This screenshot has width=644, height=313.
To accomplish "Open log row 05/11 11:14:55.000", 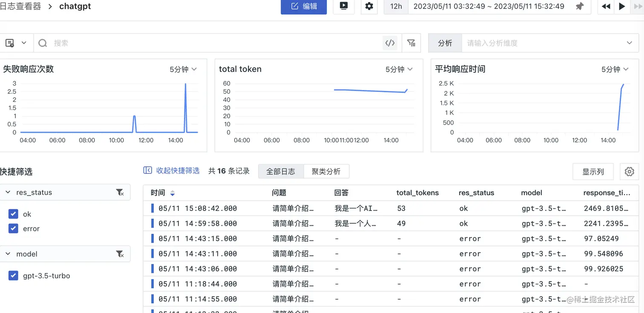I will click(x=391, y=299).
